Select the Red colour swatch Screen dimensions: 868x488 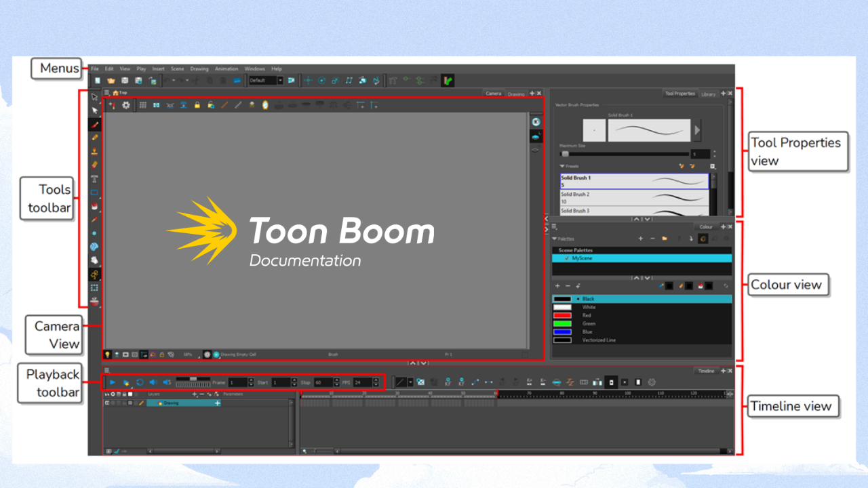[x=562, y=315]
